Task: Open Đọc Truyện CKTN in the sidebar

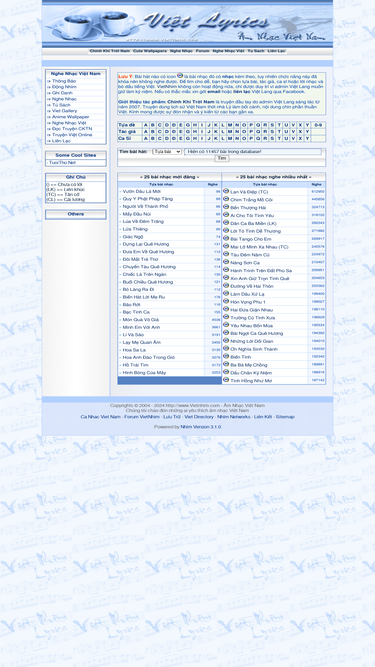Action: [72, 128]
